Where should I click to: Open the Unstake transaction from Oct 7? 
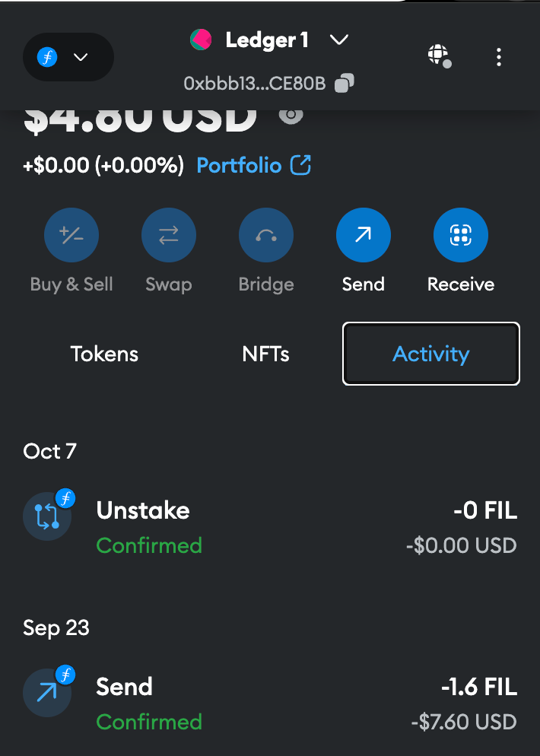tap(270, 527)
